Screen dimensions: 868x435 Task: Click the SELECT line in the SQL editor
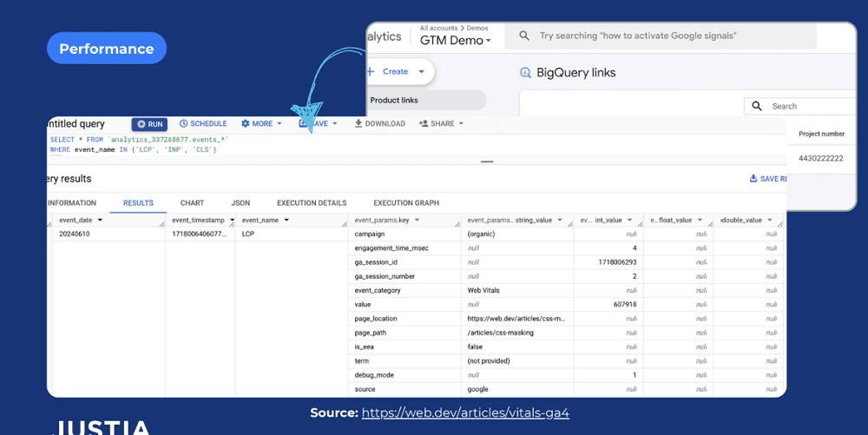tap(140, 140)
